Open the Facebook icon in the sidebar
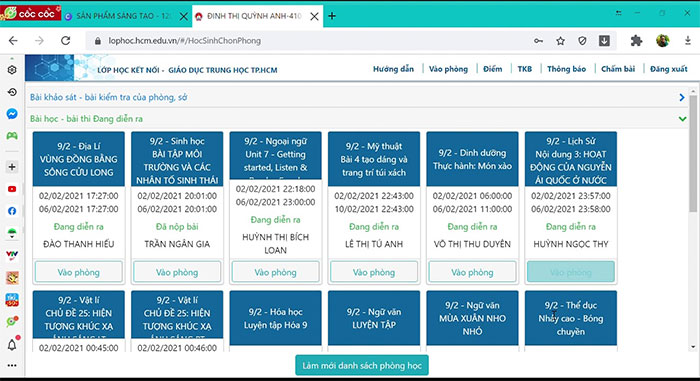700x381 pixels. pyautogui.click(x=12, y=211)
